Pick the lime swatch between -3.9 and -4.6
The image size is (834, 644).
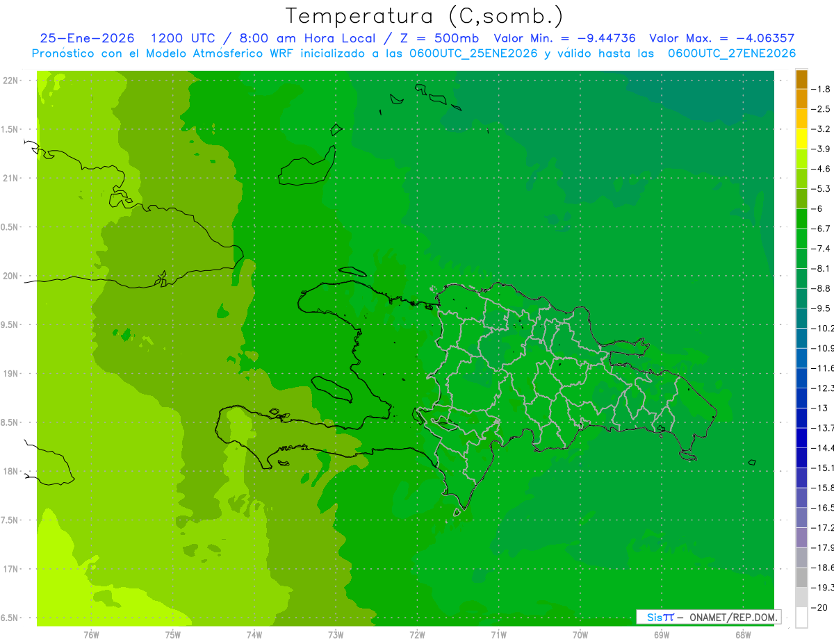[801, 158]
